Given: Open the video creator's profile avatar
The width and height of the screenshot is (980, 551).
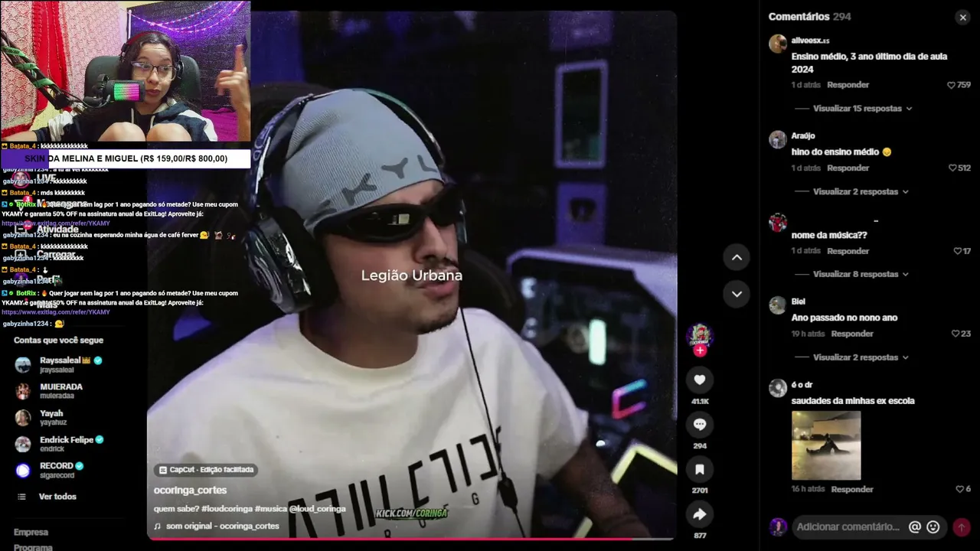Looking at the screenshot, I should point(699,336).
